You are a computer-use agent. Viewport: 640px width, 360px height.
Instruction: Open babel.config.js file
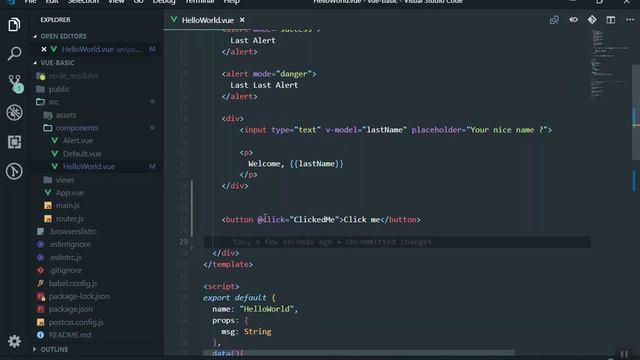click(x=73, y=283)
